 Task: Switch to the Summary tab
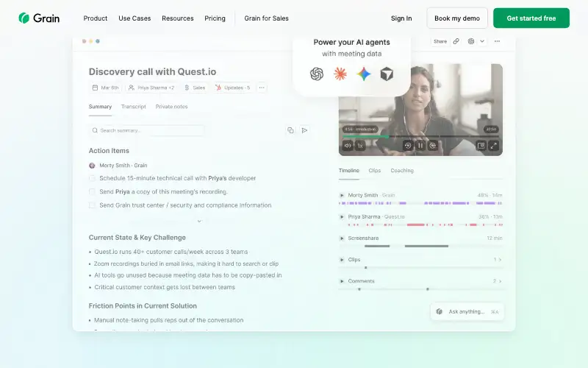click(100, 107)
